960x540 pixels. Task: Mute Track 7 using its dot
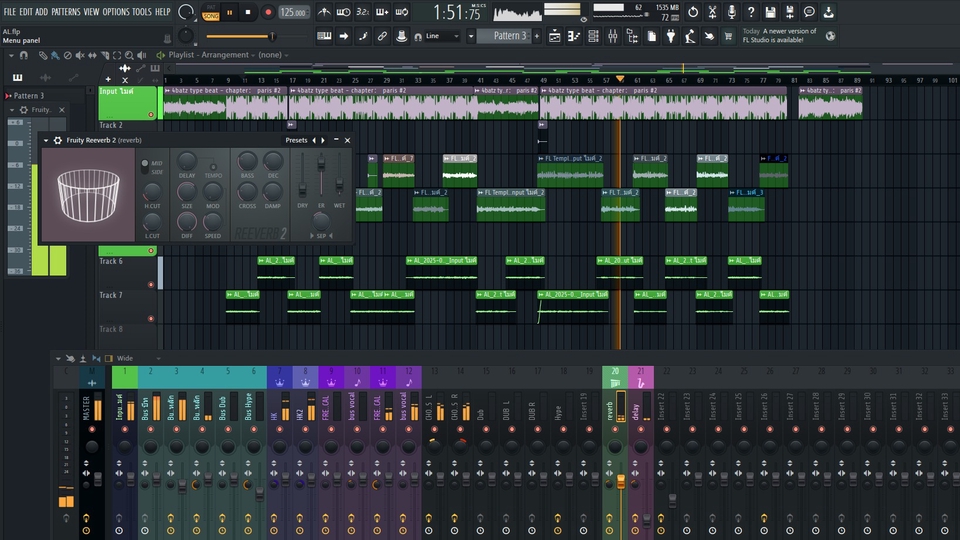(x=151, y=318)
